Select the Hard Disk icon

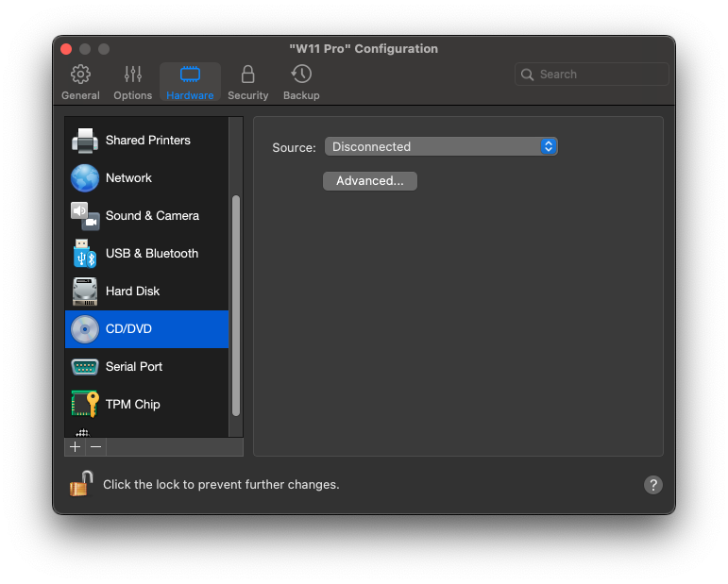(85, 292)
